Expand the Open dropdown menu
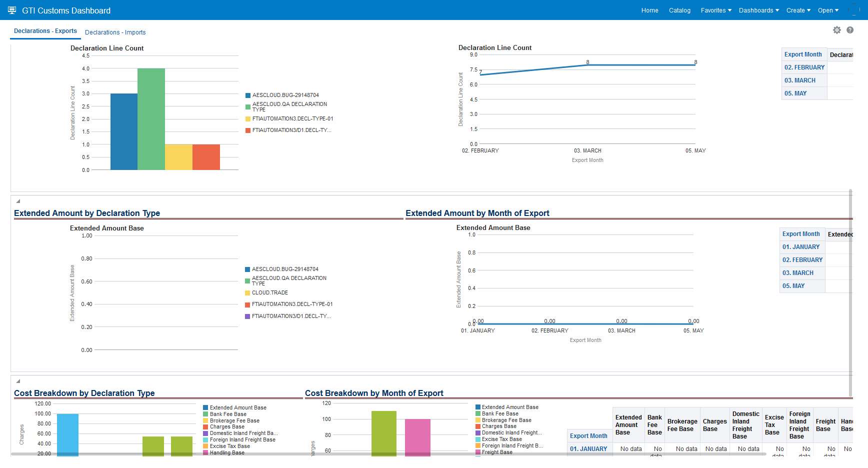 pyautogui.click(x=828, y=10)
